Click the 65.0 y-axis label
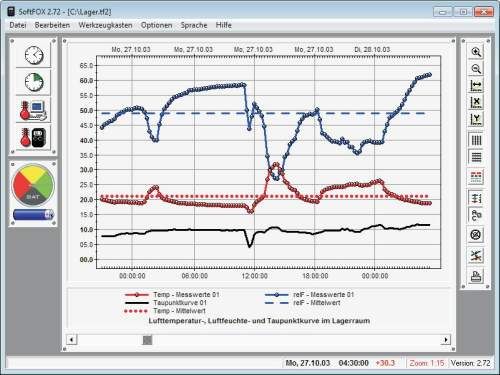This screenshot has height=375, width=500. point(86,66)
